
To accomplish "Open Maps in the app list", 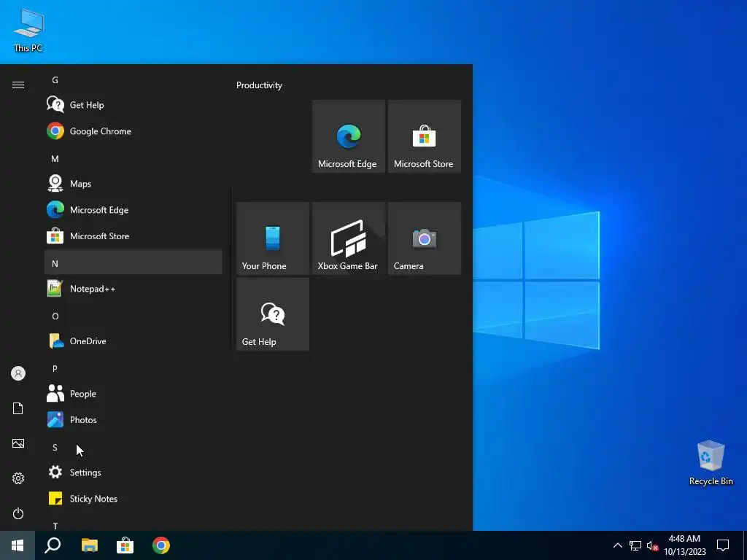I will point(133,183).
